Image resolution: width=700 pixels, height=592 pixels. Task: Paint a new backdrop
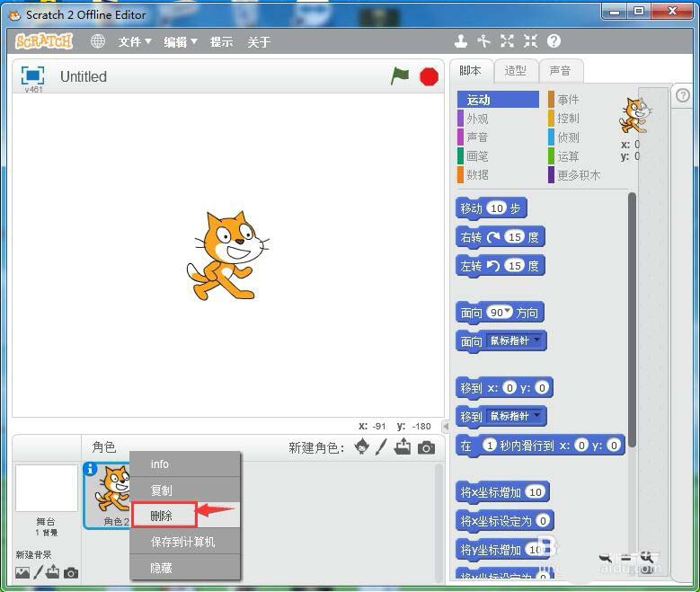tap(39, 572)
